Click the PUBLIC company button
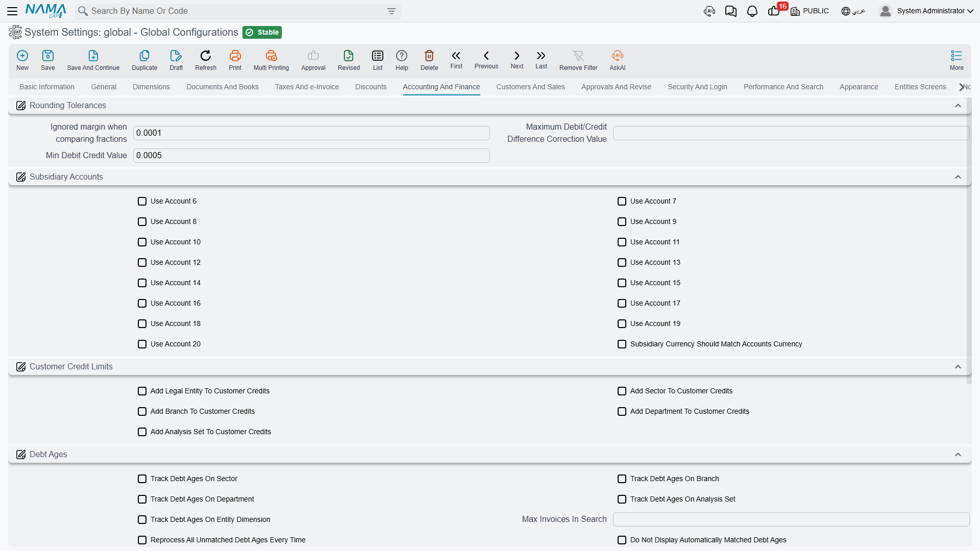Image resolution: width=980 pixels, height=551 pixels. coord(810,11)
